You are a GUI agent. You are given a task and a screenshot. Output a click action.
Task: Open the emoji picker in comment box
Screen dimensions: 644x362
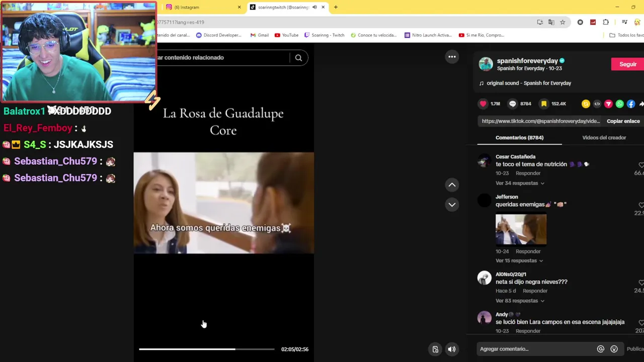614,349
